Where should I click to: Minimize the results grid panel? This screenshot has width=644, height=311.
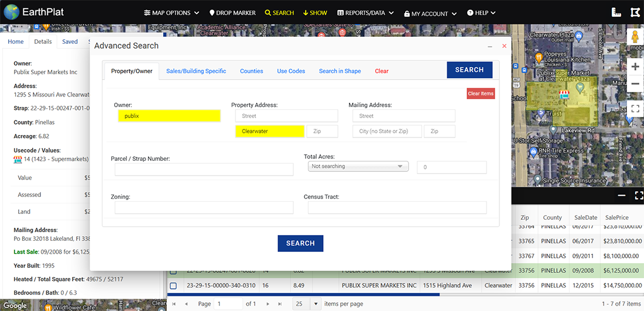click(622, 195)
